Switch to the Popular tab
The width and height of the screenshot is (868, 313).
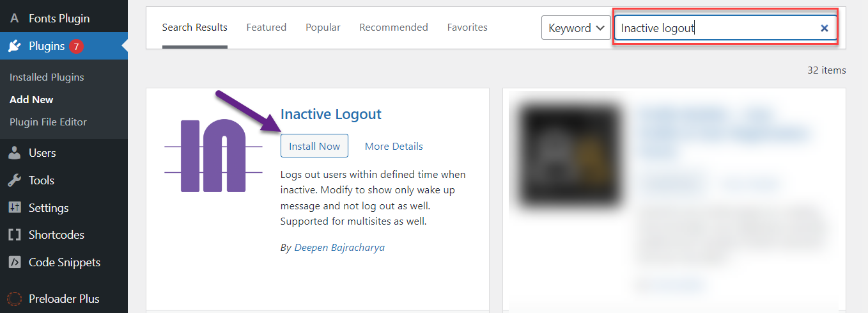[x=323, y=28]
